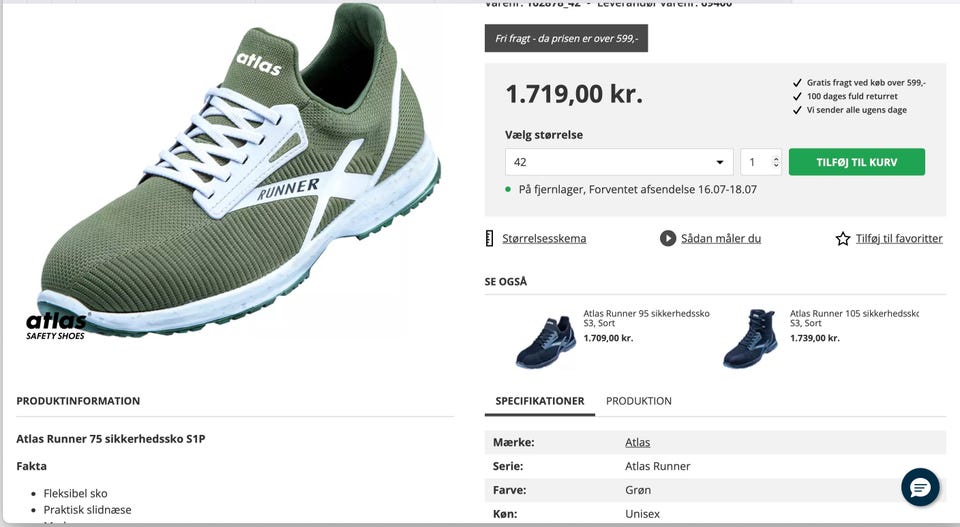Click the Atlas Safety Shoes logo
The image size is (960, 527).
pyautogui.click(x=56, y=326)
